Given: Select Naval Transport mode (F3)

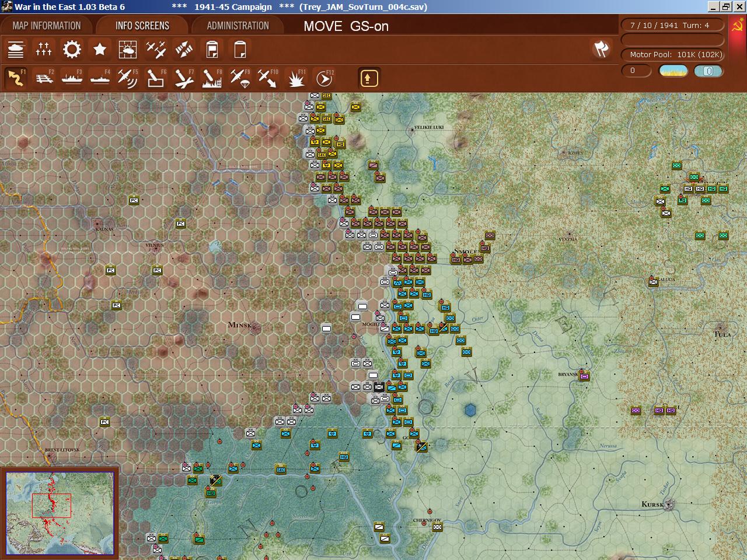Looking at the screenshot, I should pos(72,78).
